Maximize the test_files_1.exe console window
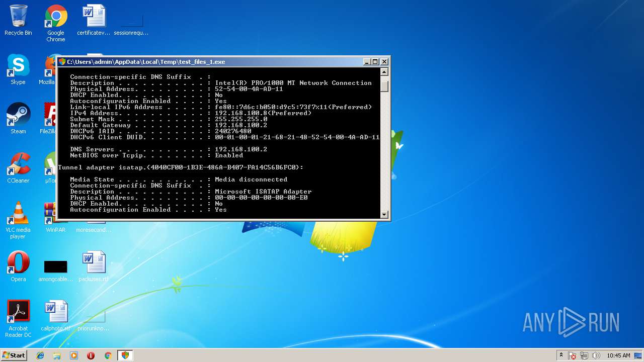 click(x=375, y=62)
